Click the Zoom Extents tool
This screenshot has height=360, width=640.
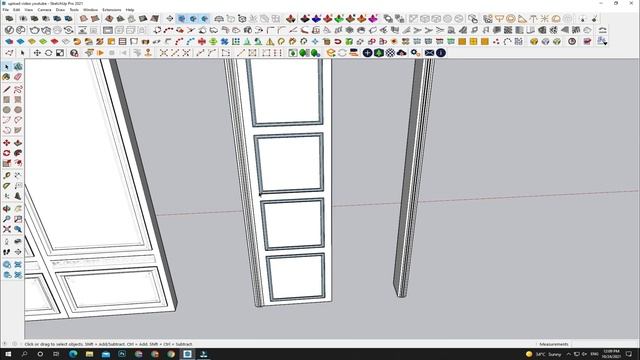7,229
